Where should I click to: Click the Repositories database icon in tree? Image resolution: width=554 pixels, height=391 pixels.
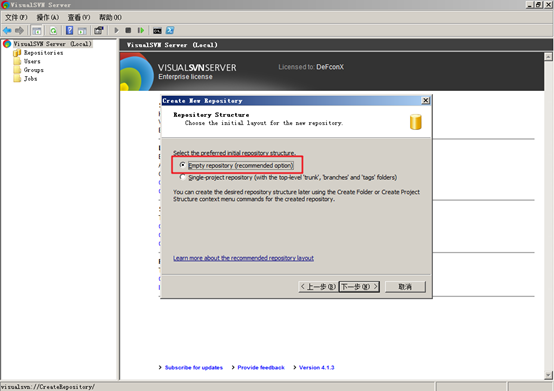(17, 53)
